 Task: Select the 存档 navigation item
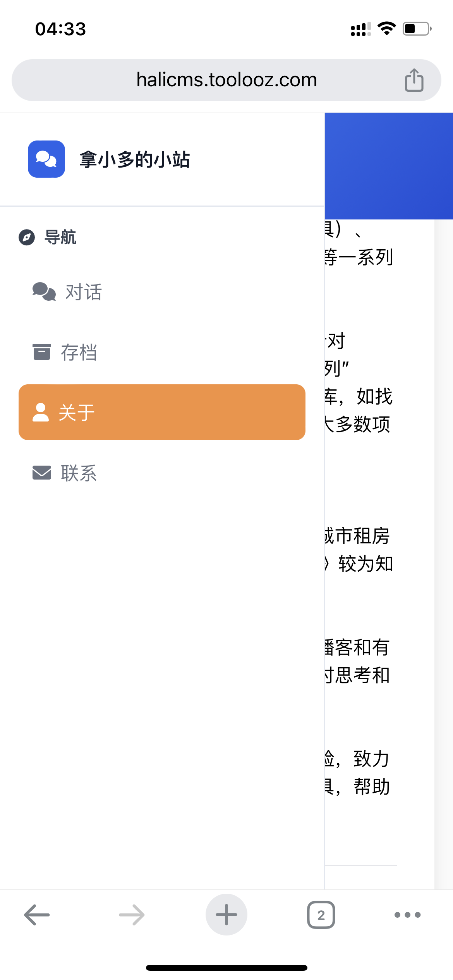[x=79, y=352]
